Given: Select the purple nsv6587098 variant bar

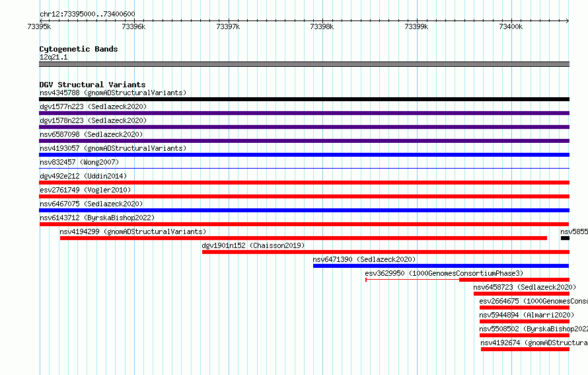Looking at the screenshot, I should point(304,141).
